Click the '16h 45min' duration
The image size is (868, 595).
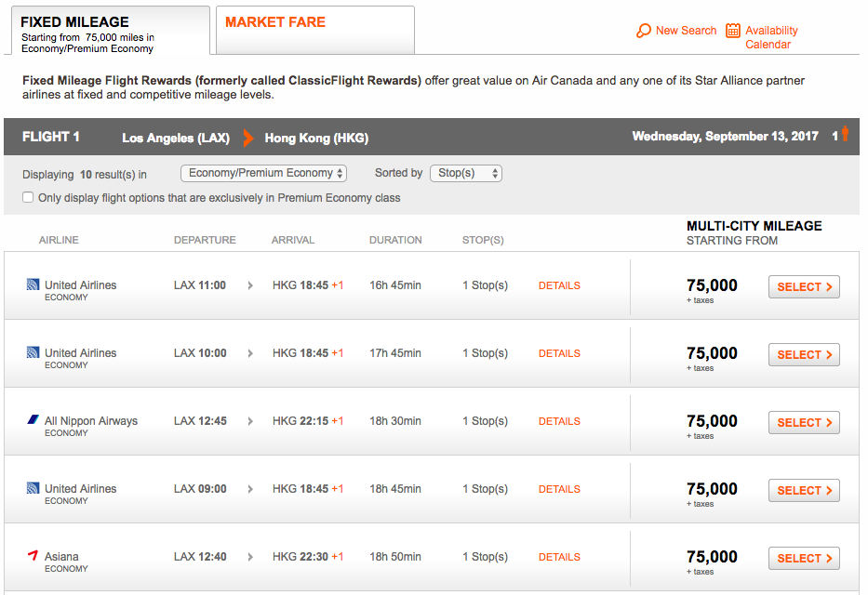pos(395,285)
